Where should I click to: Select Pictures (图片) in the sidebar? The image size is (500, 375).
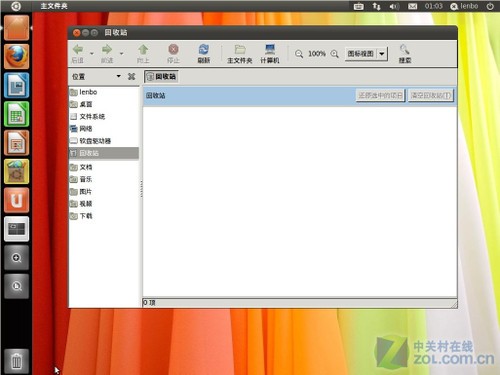point(104,191)
